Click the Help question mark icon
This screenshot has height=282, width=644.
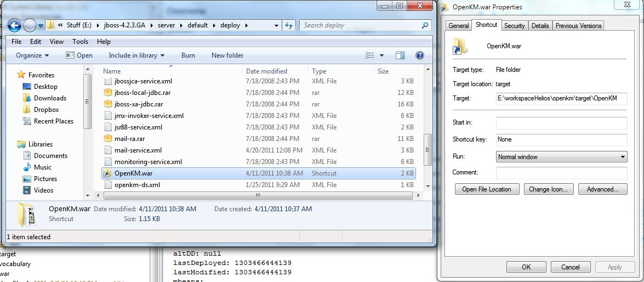(x=420, y=55)
